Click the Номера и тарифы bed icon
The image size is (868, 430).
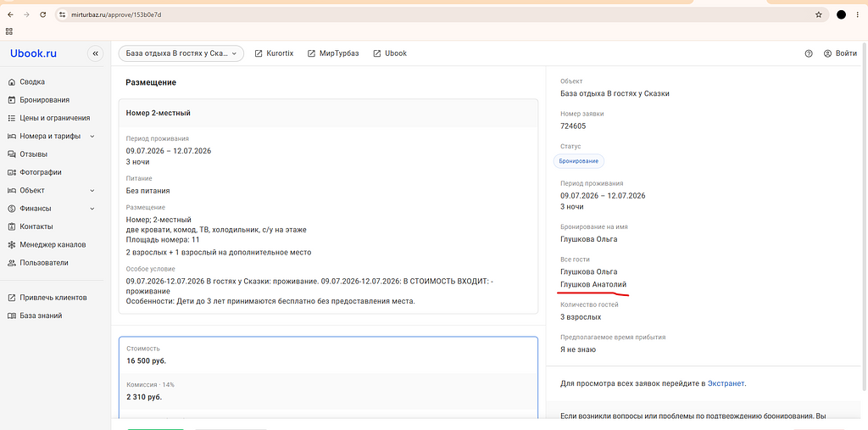tap(12, 137)
